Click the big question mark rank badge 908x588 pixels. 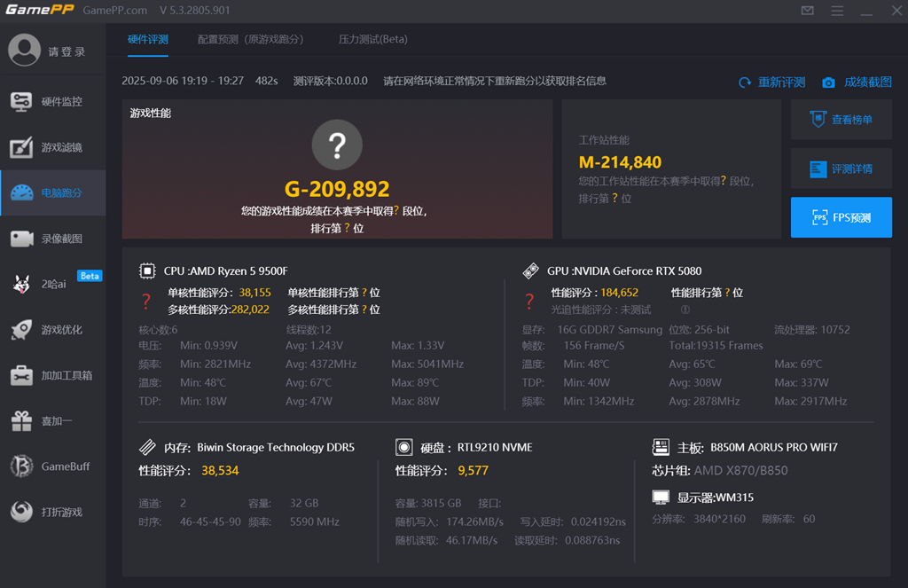[x=337, y=145]
